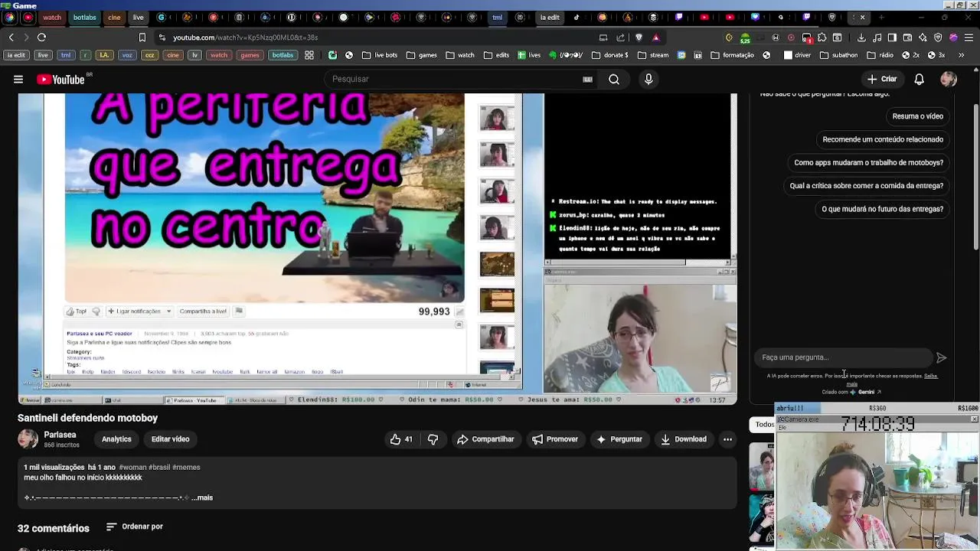Switch to the 'tml' tab group
Viewport: 980px width, 551px height.
498,17
